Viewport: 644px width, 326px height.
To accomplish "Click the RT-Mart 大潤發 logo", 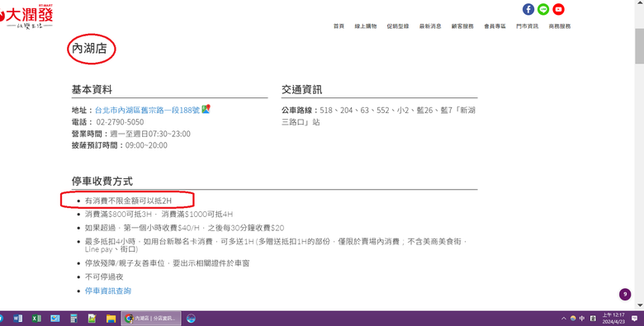I will tap(26, 17).
